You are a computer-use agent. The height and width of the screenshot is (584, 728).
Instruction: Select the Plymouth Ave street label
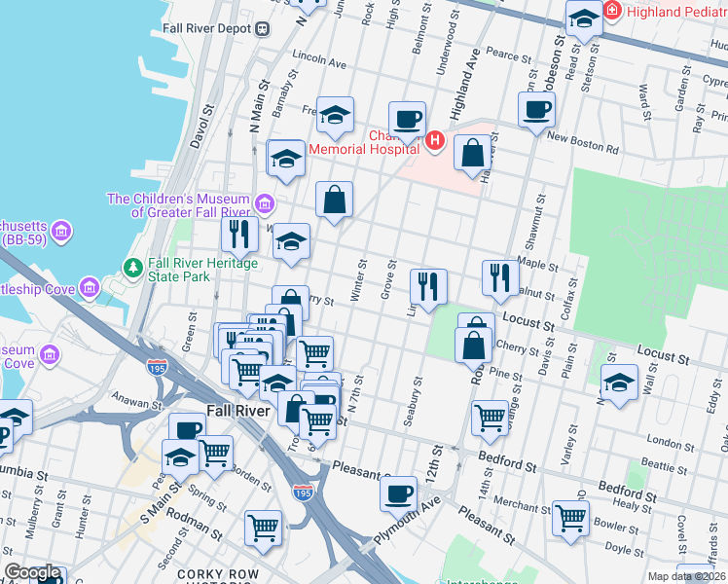click(x=407, y=521)
